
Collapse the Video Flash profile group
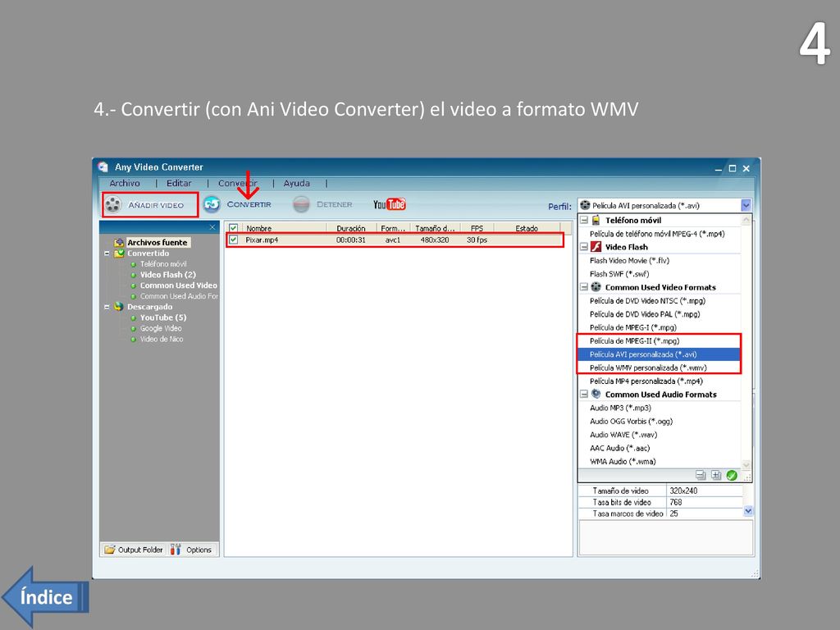point(584,247)
